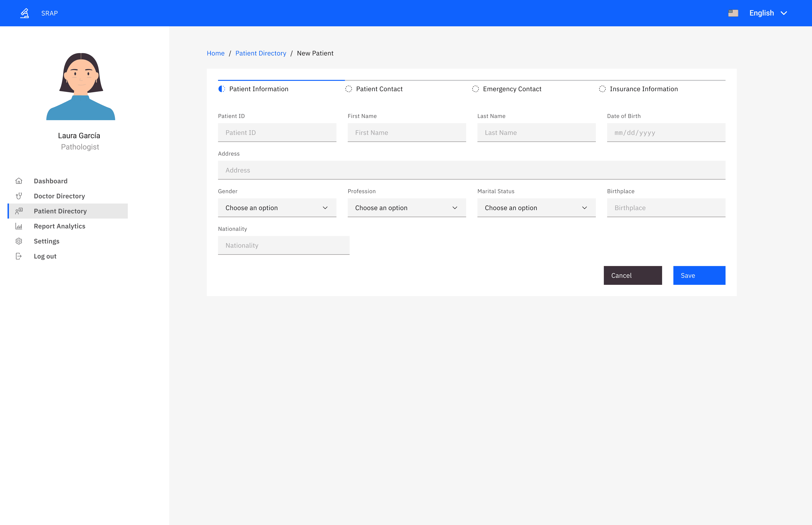Click the Insurance Information step circle icon
This screenshot has height=525, width=812.
[x=602, y=89]
